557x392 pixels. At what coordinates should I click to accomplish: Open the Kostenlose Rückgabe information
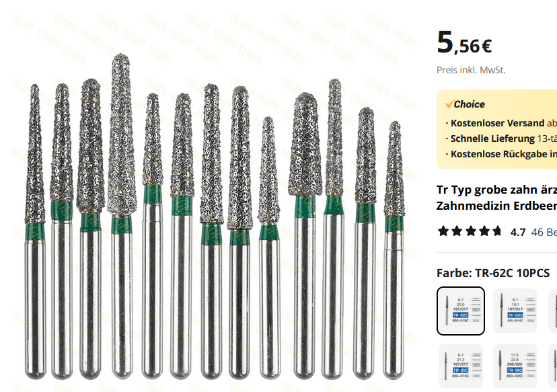click(x=501, y=154)
